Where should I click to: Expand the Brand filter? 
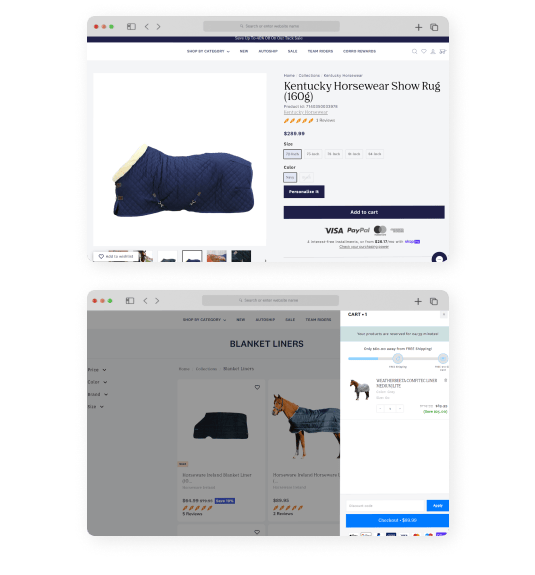(x=98, y=394)
